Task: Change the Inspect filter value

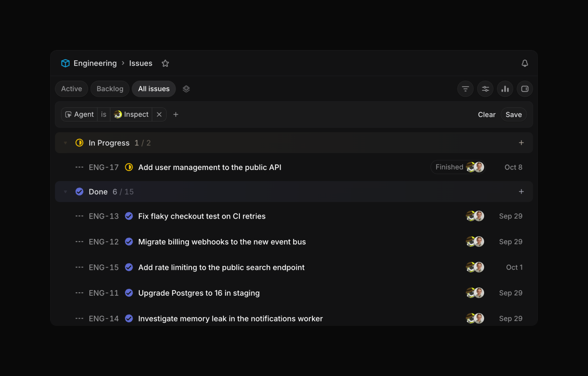Action: (131, 114)
